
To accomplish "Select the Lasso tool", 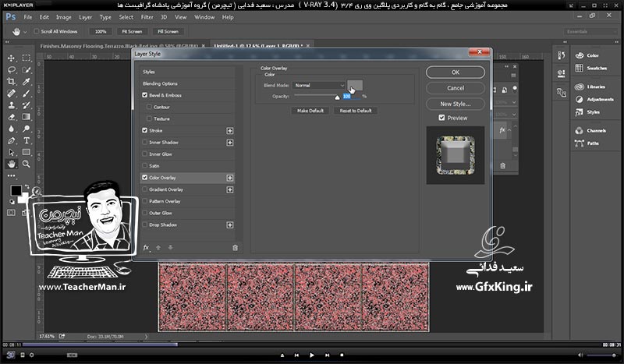I will [11, 70].
